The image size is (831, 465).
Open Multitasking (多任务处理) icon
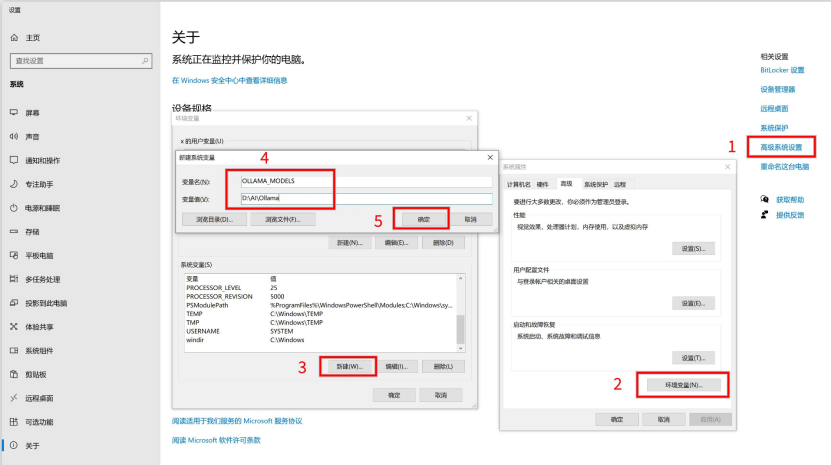tap(14, 279)
